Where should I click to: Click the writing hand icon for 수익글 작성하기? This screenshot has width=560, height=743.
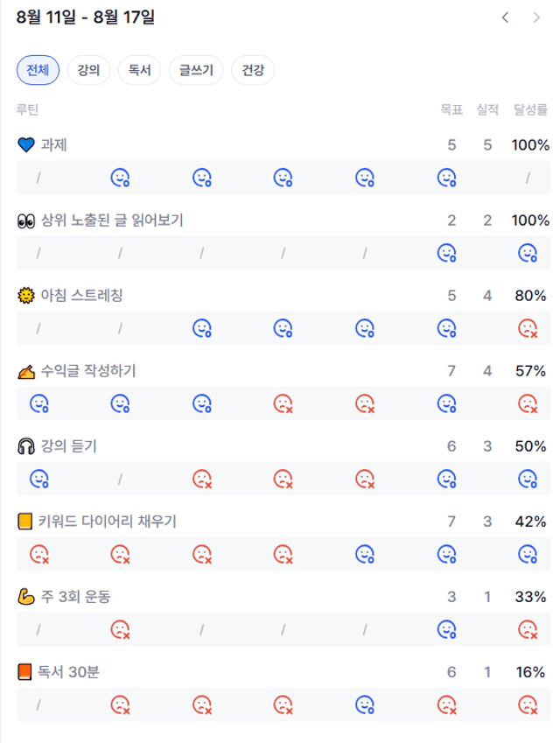(x=26, y=371)
